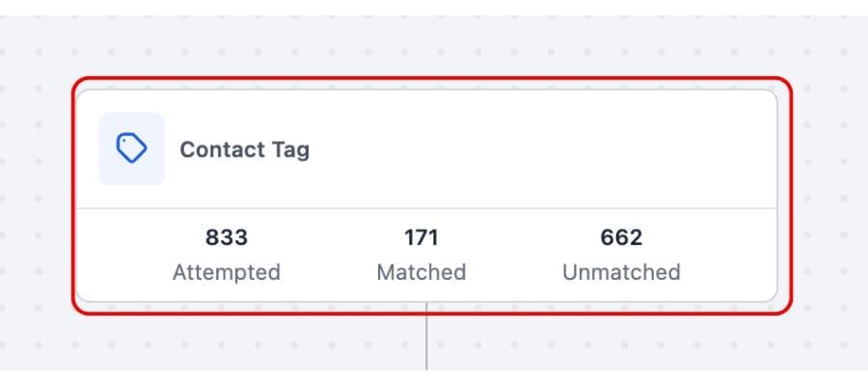This screenshot has height=386, width=868.
Task: Click canvas below the node, left of connector
Action: click(x=241, y=343)
